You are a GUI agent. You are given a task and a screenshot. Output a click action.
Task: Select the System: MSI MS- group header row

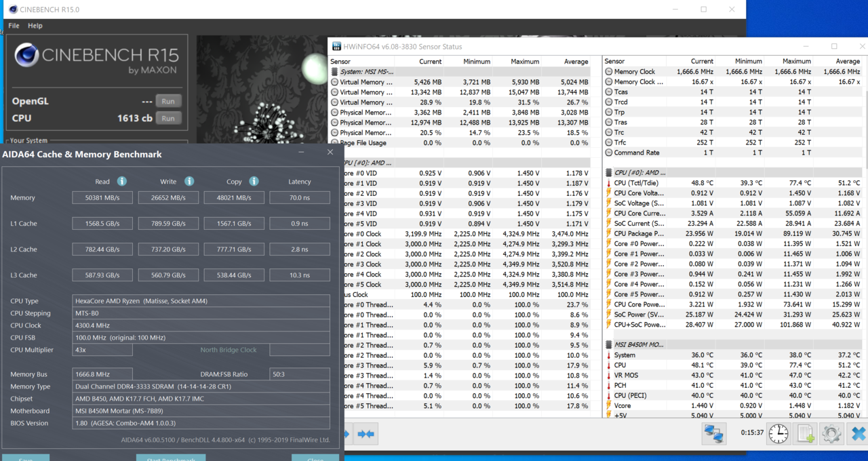pos(460,72)
